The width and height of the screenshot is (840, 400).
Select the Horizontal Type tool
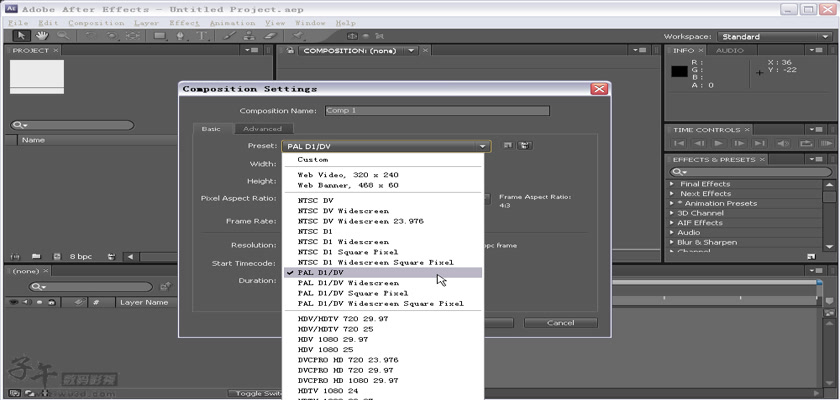coord(202,36)
